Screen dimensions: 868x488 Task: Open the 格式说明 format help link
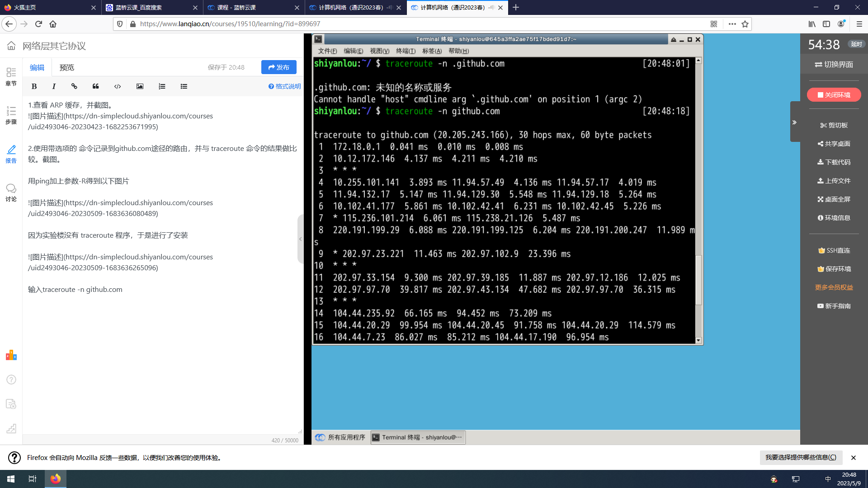(x=284, y=86)
